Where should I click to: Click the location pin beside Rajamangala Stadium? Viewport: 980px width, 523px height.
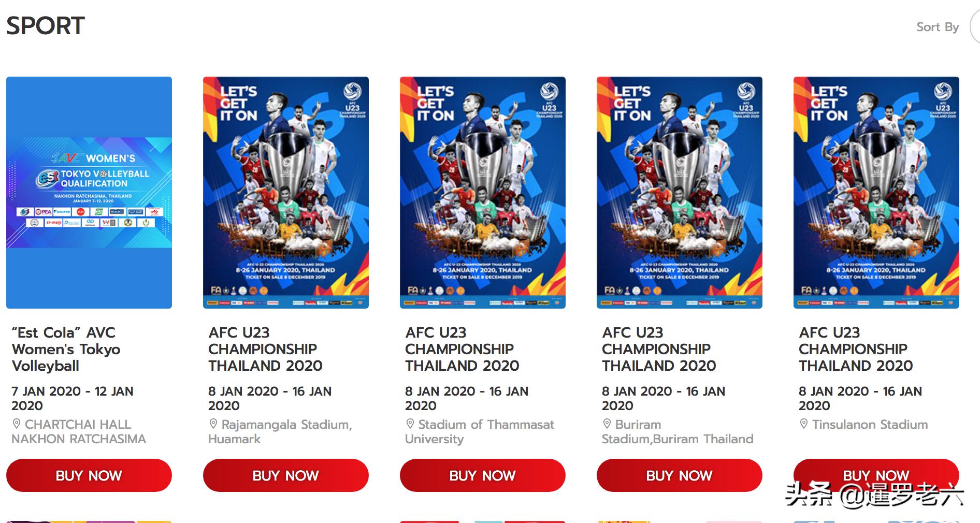213,424
